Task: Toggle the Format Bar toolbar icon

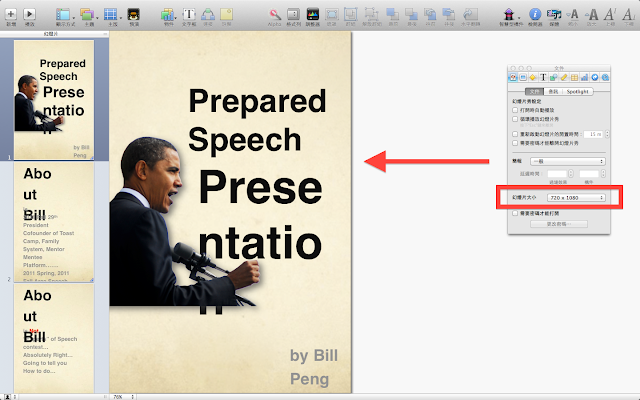Action: click(x=293, y=15)
